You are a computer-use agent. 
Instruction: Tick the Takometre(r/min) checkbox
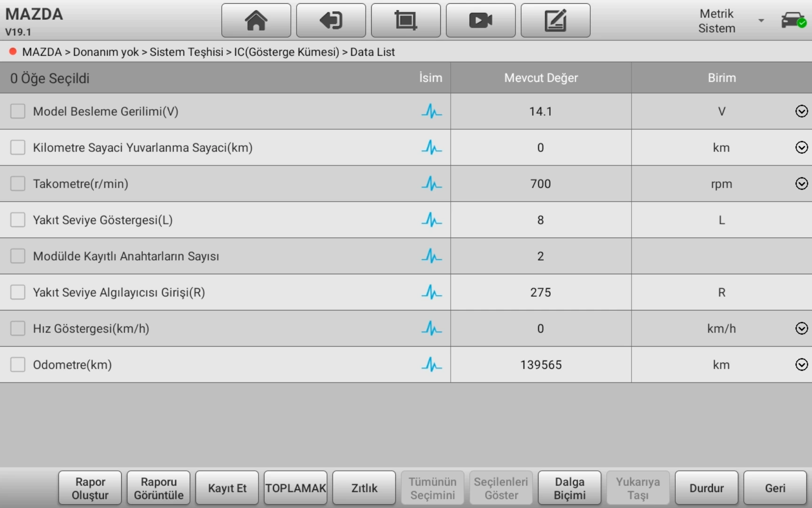(x=18, y=184)
